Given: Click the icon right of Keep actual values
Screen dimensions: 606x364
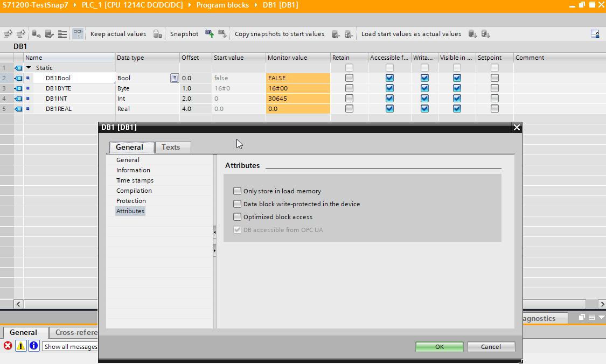Looking at the screenshot, I should coord(157,34).
